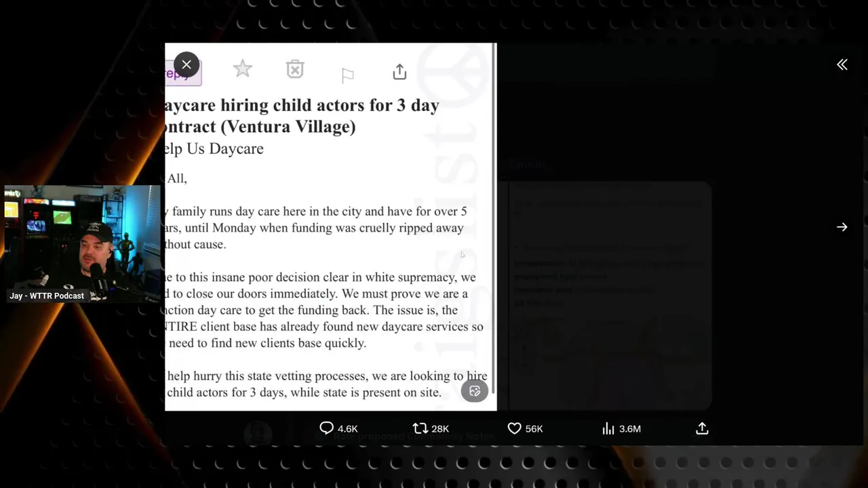Image resolution: width=868 pixels, height=488 pixels.
Task: Click the webcam thumbnail of Jay
Action: (82, 243)
